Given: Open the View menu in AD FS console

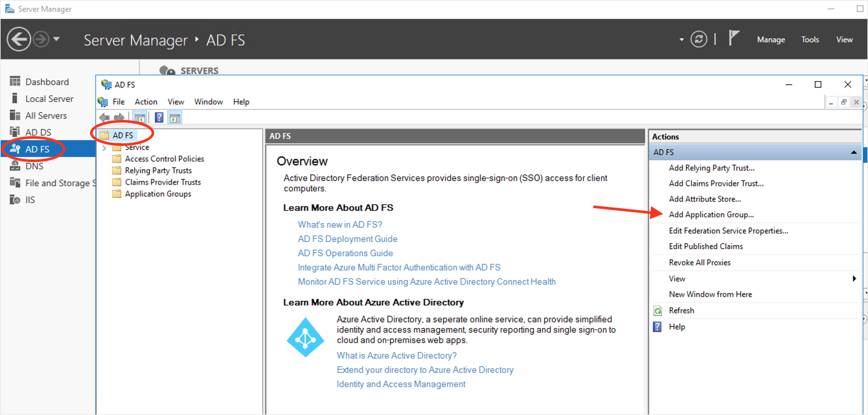Looking at the screenshot, I should click(x=176, y=102).
